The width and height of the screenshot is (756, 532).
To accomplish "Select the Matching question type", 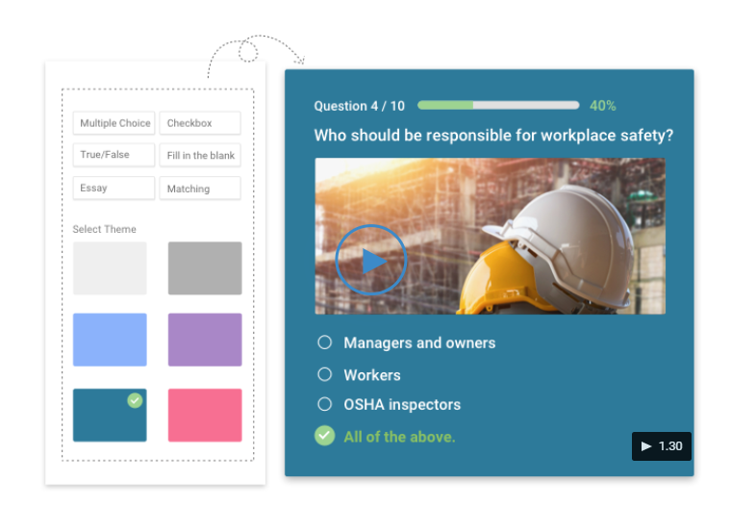I will tap(200, 189).
